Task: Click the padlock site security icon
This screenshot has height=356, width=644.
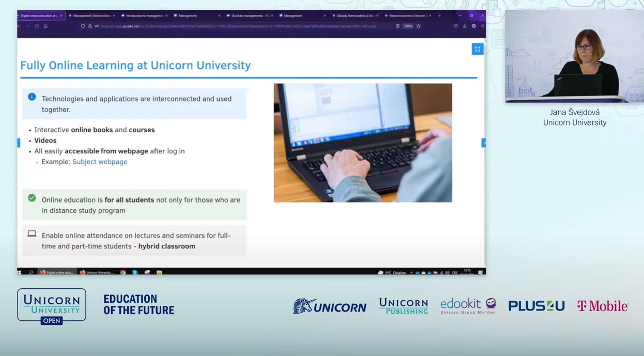Action: pos(90,26)
